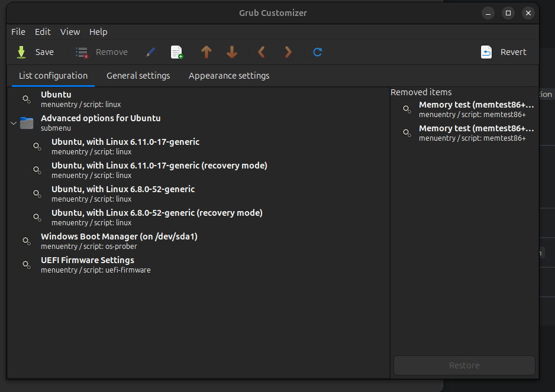Screen dimensions: 555x392
Task: Click the Revert document icon
Action: pyautogui.click(x=486, y=52)
